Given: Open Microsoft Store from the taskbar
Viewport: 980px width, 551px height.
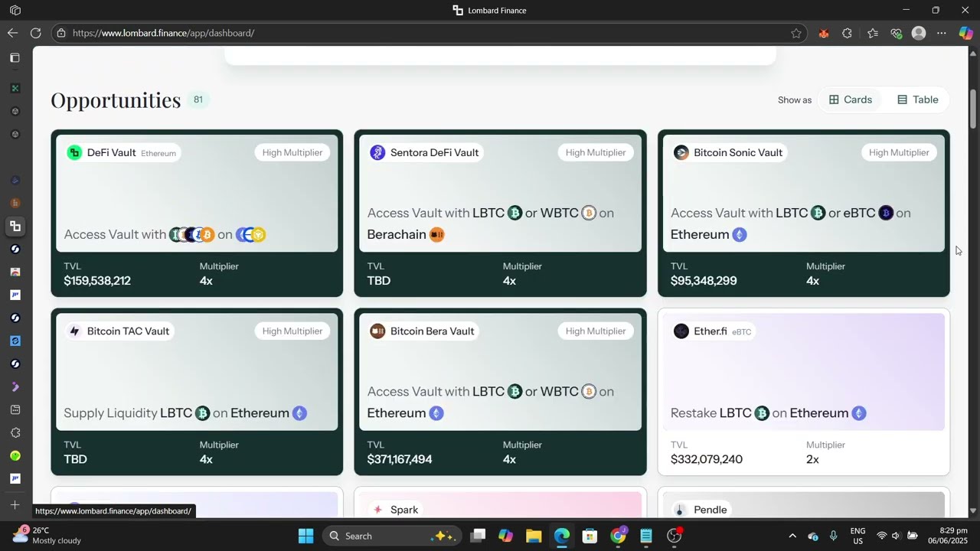Looking at the screenshot, I should [x=590, y=536].
